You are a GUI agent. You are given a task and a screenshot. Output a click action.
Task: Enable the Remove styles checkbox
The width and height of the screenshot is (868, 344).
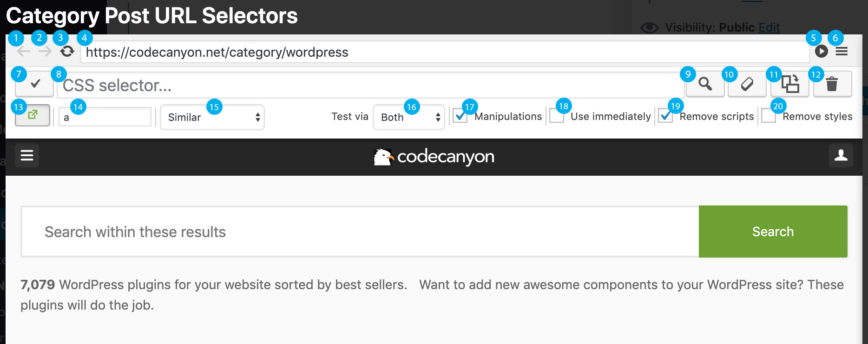(769, 116)
